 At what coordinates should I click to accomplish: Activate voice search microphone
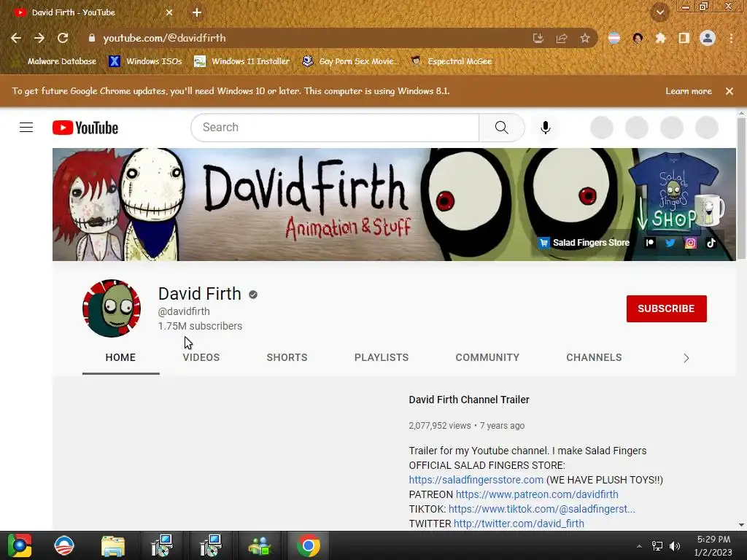[546, 128]
